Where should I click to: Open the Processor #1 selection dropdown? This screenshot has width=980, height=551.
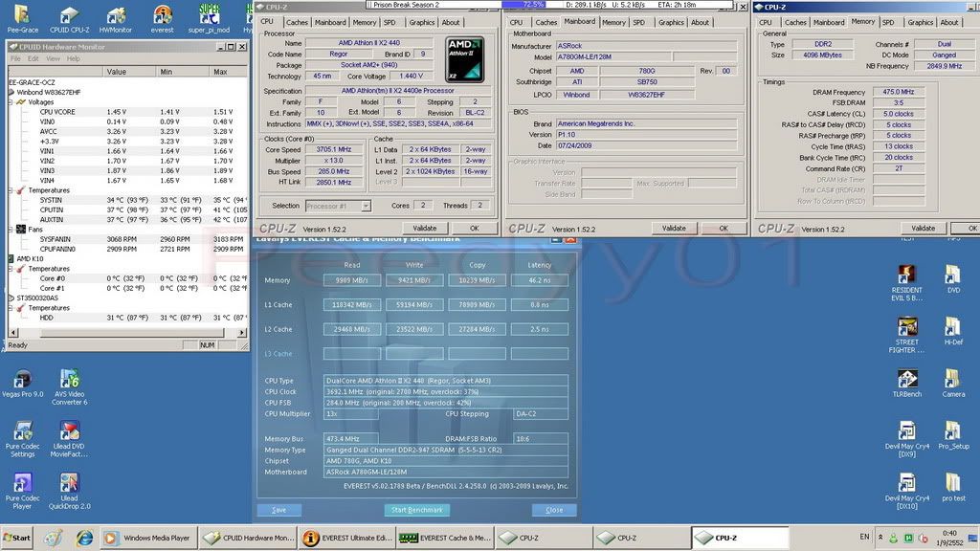(x=366, y=206)
